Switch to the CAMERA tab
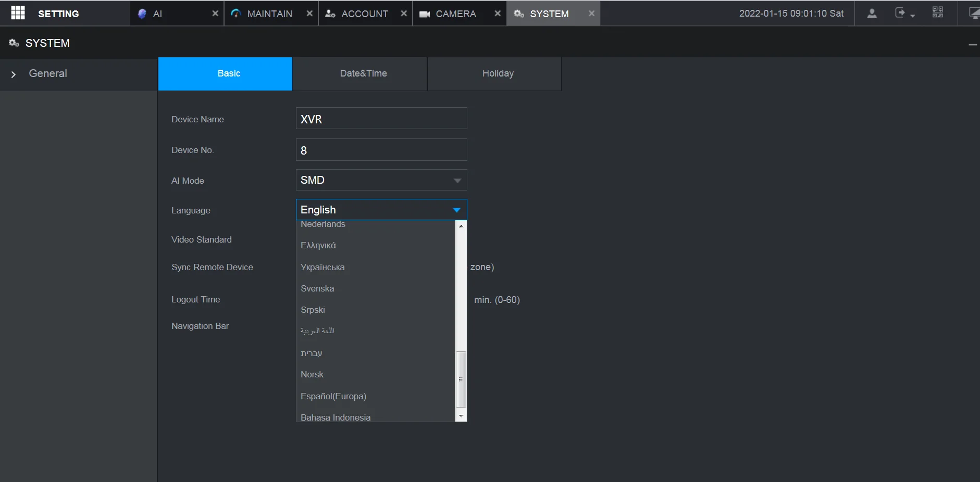The width and height of the screenshot is (980, 482). tap(460, 14)
